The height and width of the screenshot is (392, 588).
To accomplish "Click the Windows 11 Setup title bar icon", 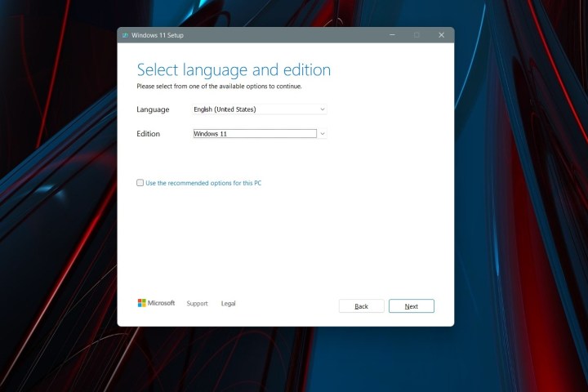I will click(123, 36).
